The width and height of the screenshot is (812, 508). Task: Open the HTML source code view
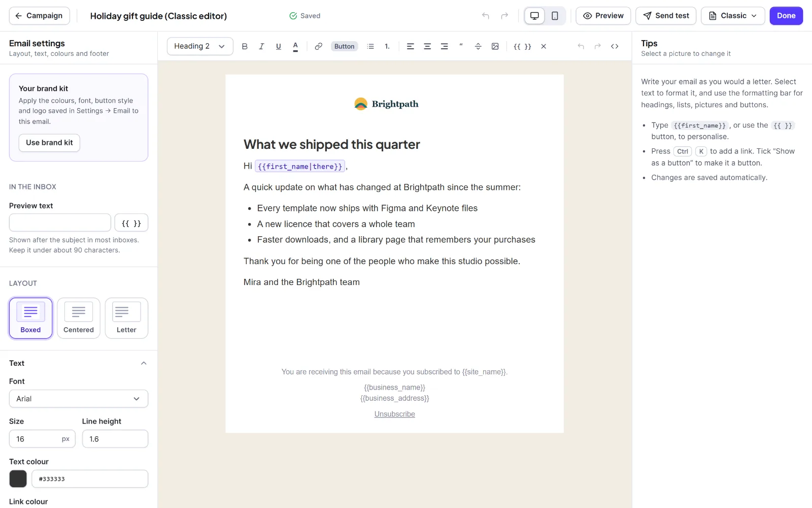[615, 46]
